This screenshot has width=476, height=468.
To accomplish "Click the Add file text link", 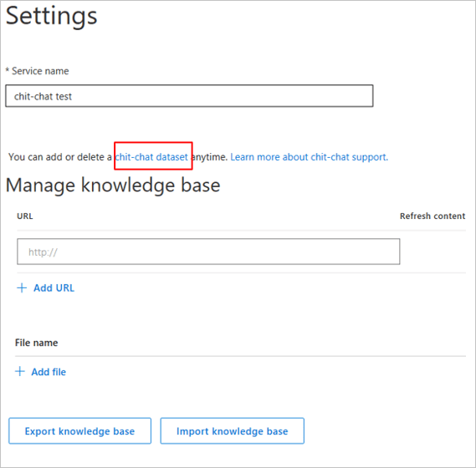I will pos(49,372).
